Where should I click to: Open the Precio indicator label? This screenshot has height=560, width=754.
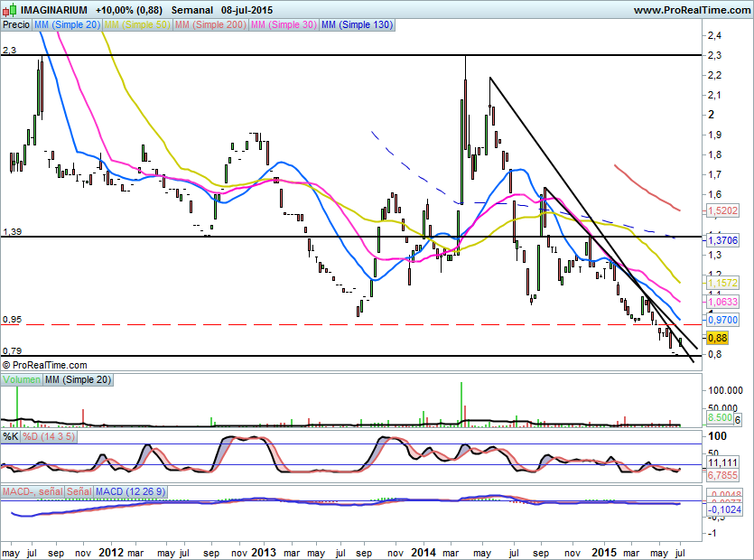click(16, 24)
